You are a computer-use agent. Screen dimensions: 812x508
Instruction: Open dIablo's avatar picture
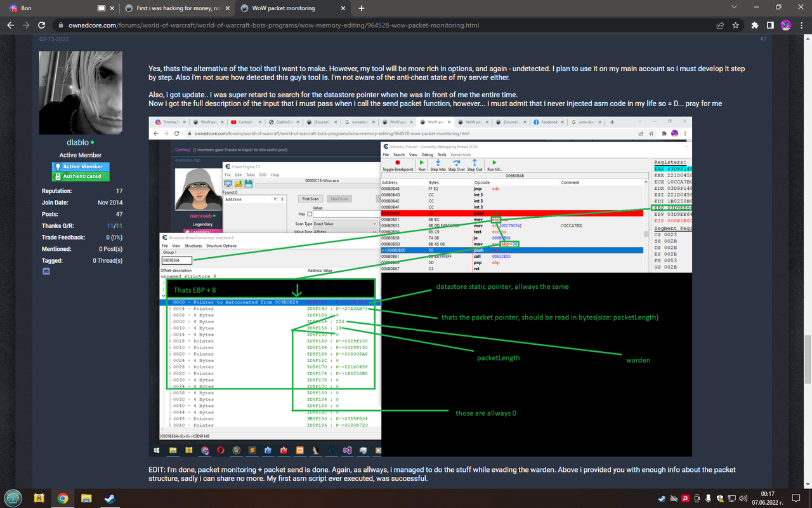tap(81, 92)
